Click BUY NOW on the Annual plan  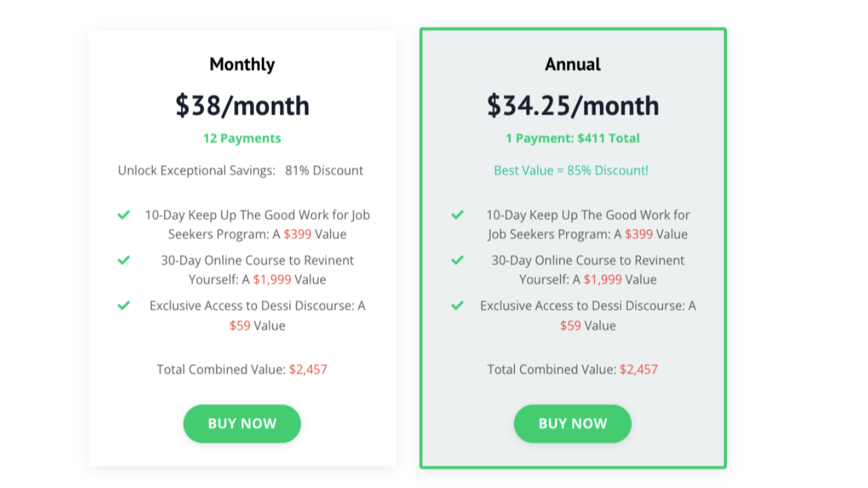point(572,424)
